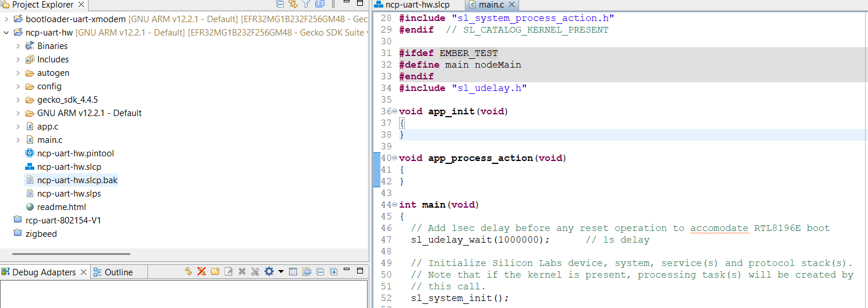The image size is (868, 308).
Task: Open the Project Explorer filter icon
Action: tap(306, 5)
